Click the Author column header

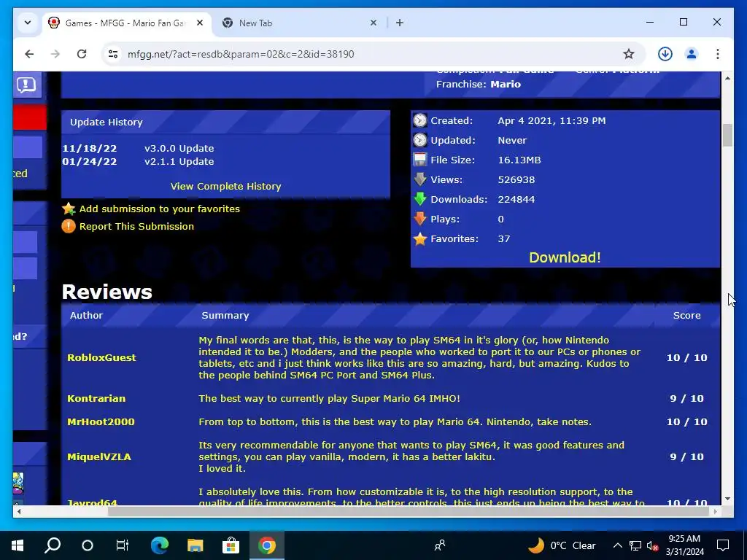click(x=86, y=315)
